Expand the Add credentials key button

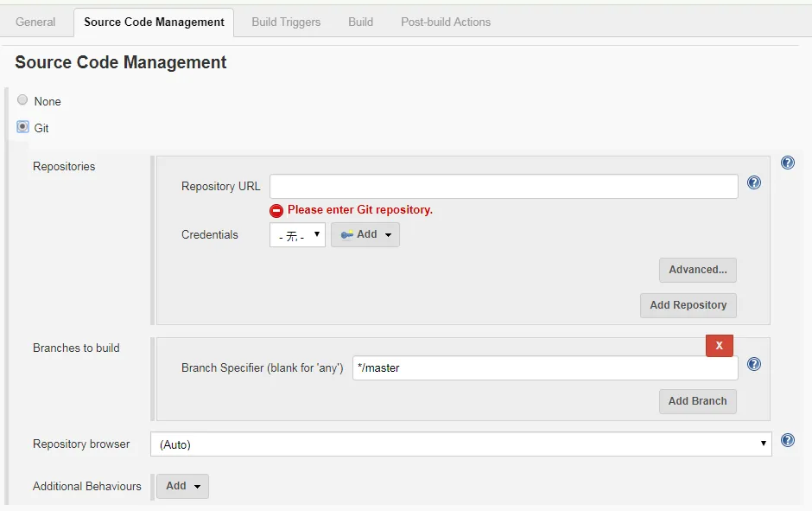(x=365, y=234)
